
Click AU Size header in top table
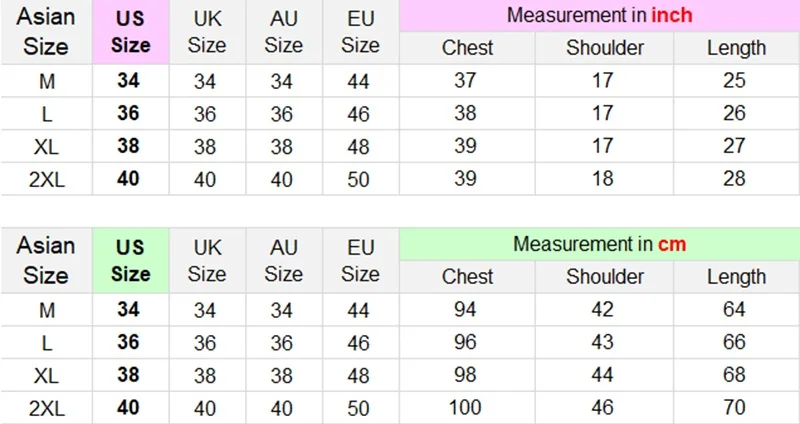(283, 32)
